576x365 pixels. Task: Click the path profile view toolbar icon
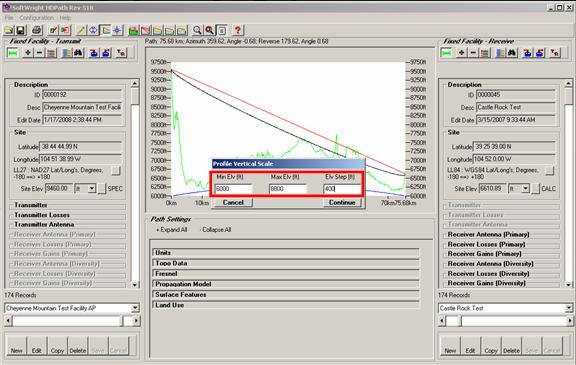[105, 30]
